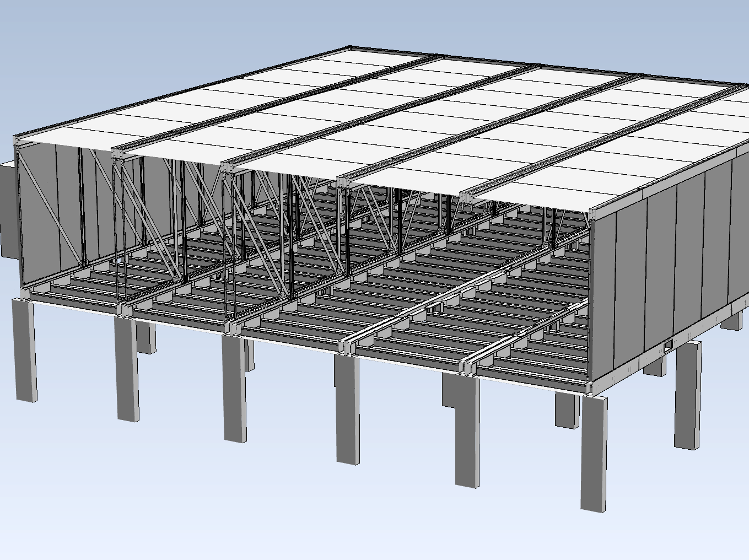The width and height of the screenshot is (749, 560).
Task: Click the front-right corner support column
Action: point(594,452)
